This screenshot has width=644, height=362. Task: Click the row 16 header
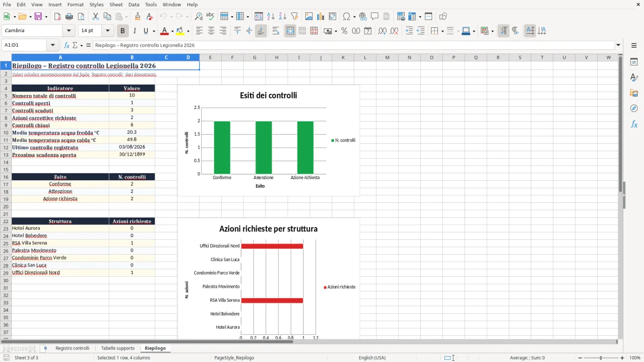(6, 177)
